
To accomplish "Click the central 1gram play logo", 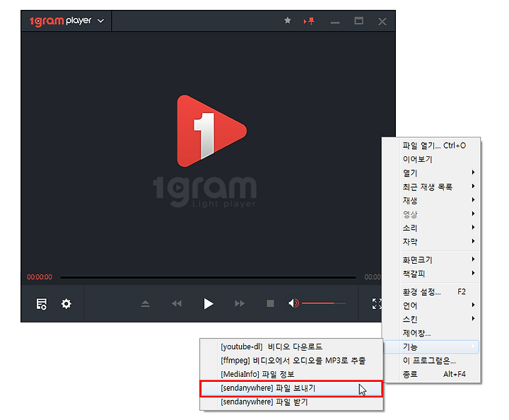I will click(x=211, y=131).
